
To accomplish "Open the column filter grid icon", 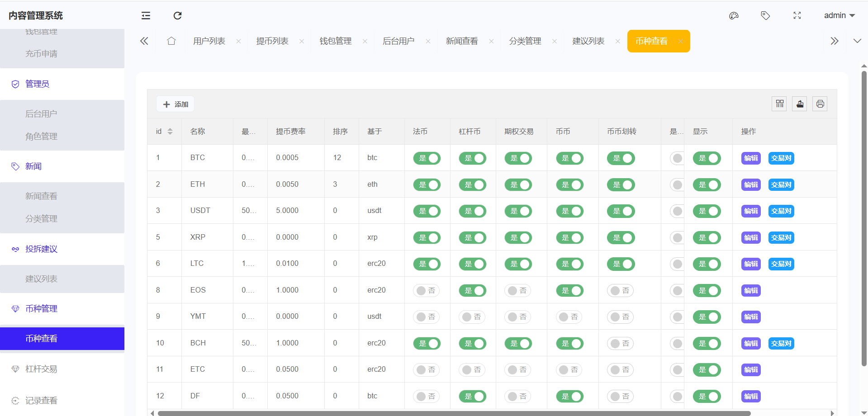I will coord(779,104).
